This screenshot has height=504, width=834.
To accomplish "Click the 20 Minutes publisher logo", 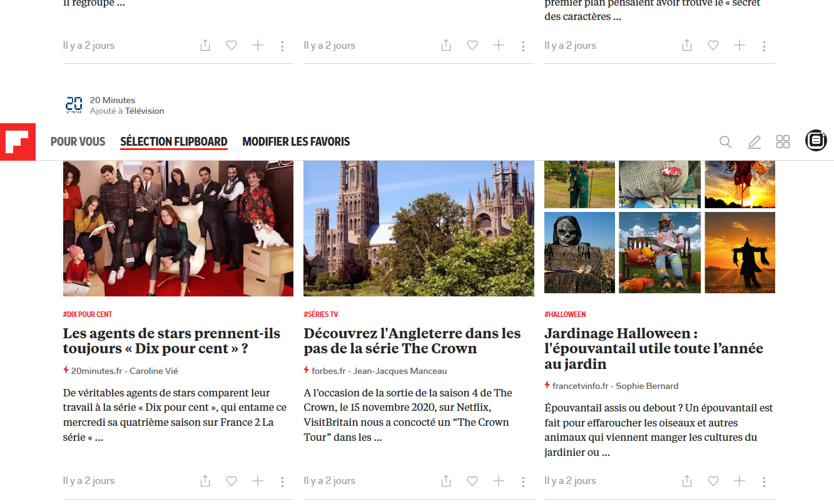I will [74, 104].
